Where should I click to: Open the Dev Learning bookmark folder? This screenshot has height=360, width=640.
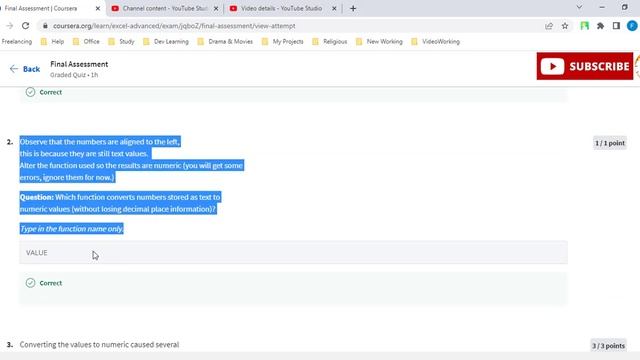(166, 42)
